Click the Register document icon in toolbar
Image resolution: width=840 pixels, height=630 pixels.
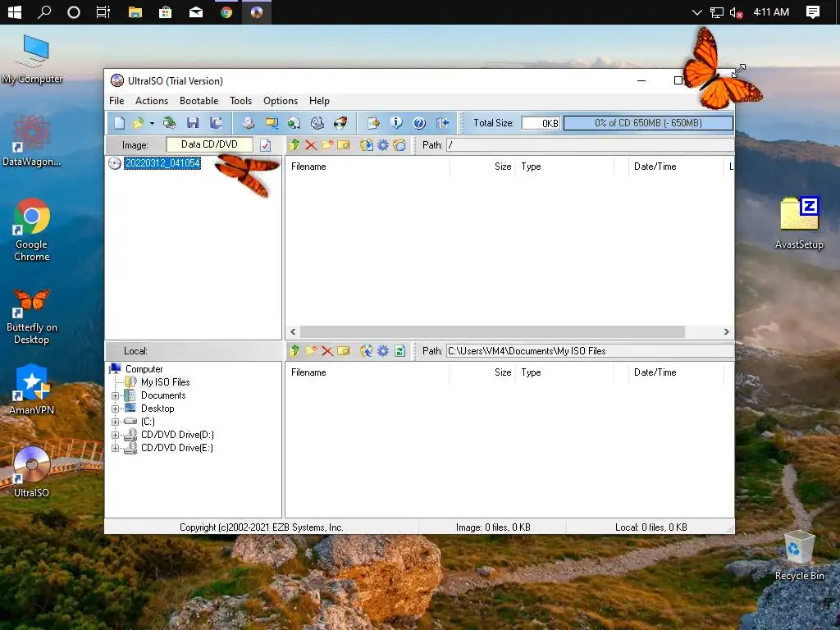[x=373, y=123]
